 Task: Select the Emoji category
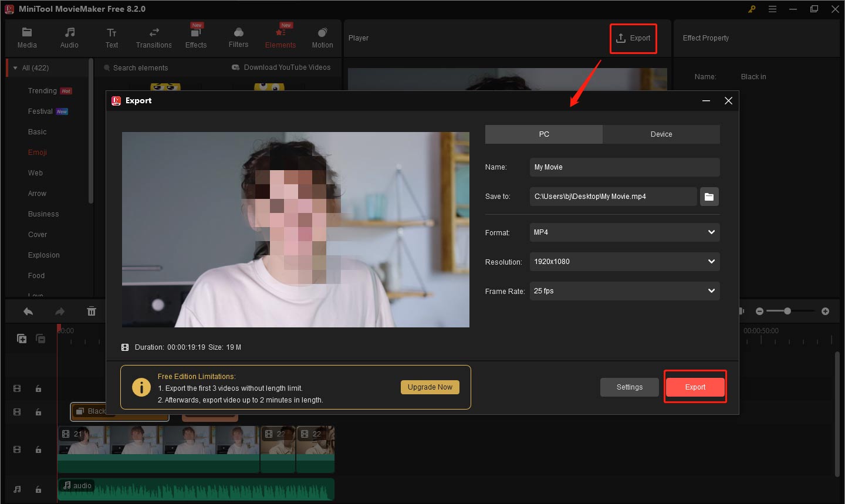coord(37,153)
